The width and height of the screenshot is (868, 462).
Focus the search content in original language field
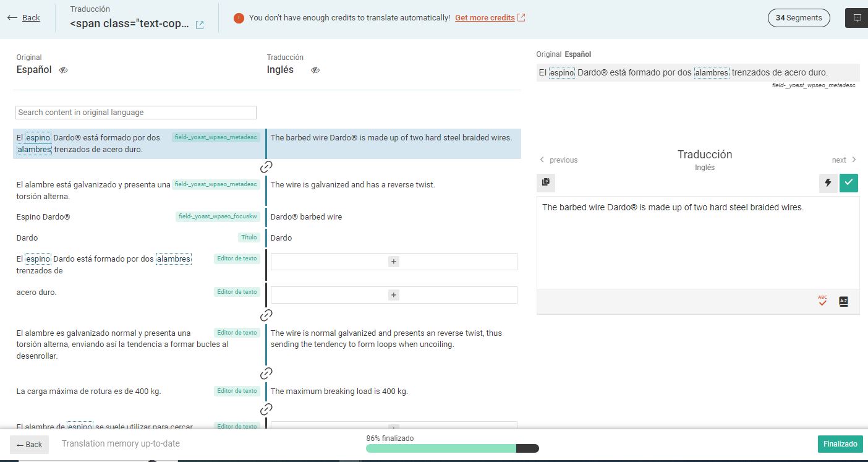tap(136, 113)
